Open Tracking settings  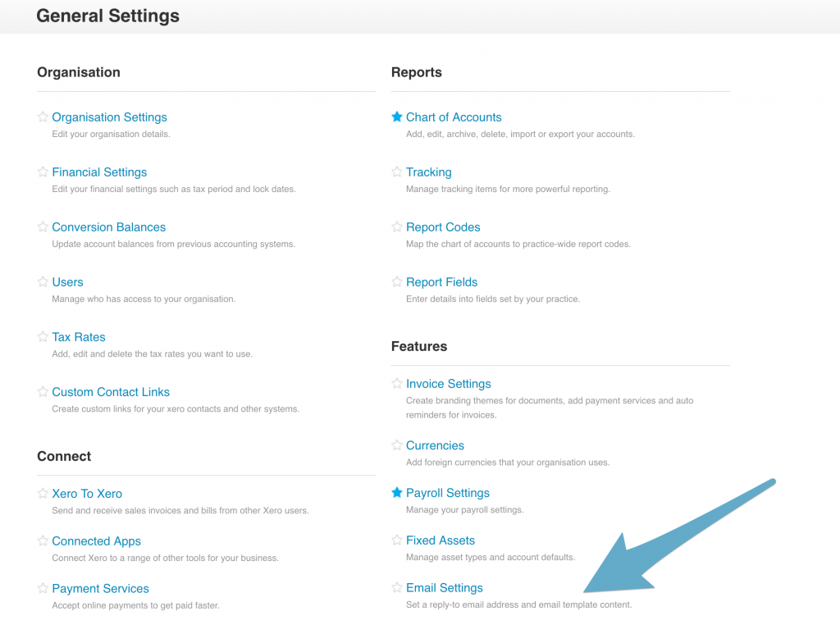tap(429, 172)
